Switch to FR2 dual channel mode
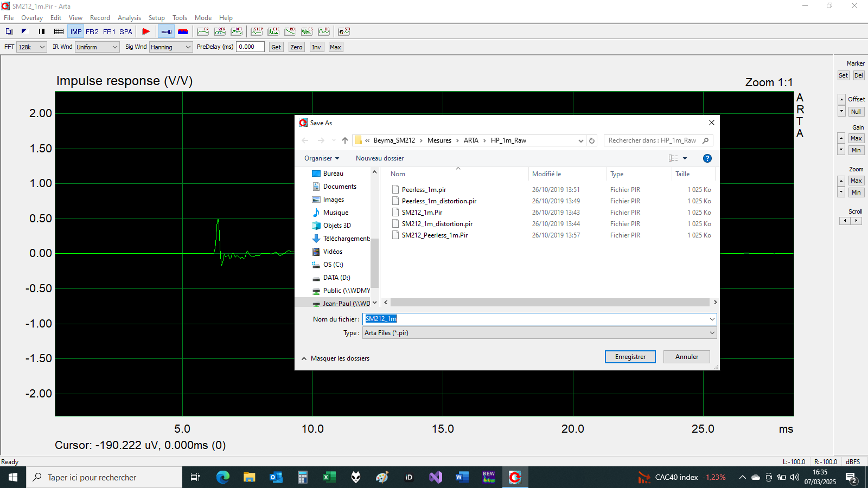Viewport: 868px width, 488px height. point(92,31)
